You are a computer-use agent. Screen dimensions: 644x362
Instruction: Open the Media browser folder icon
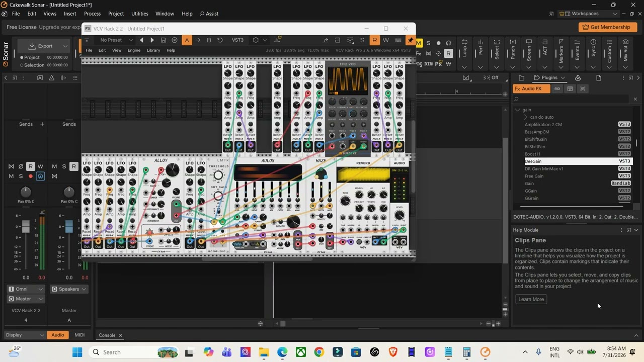521,78
